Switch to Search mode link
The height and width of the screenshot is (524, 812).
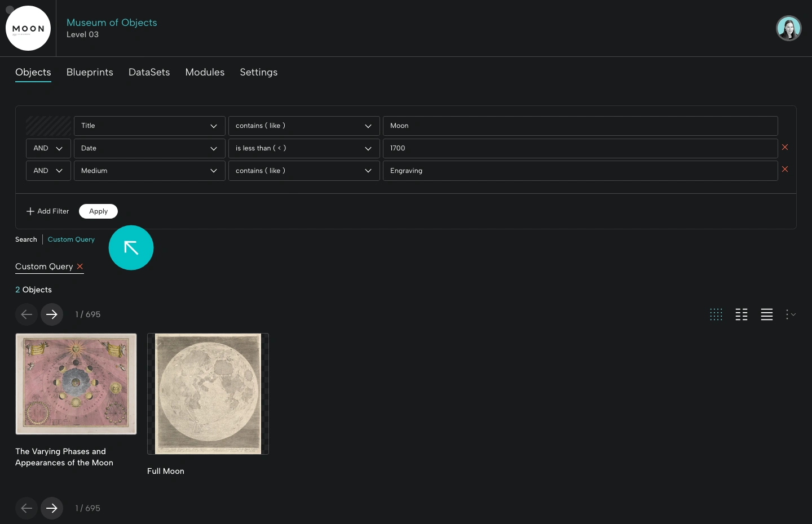25,239
